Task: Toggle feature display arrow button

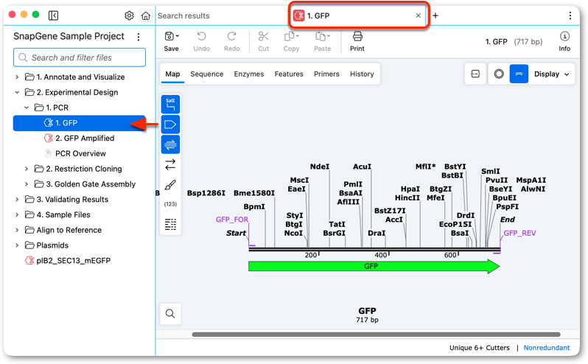Action: (171, 125)
